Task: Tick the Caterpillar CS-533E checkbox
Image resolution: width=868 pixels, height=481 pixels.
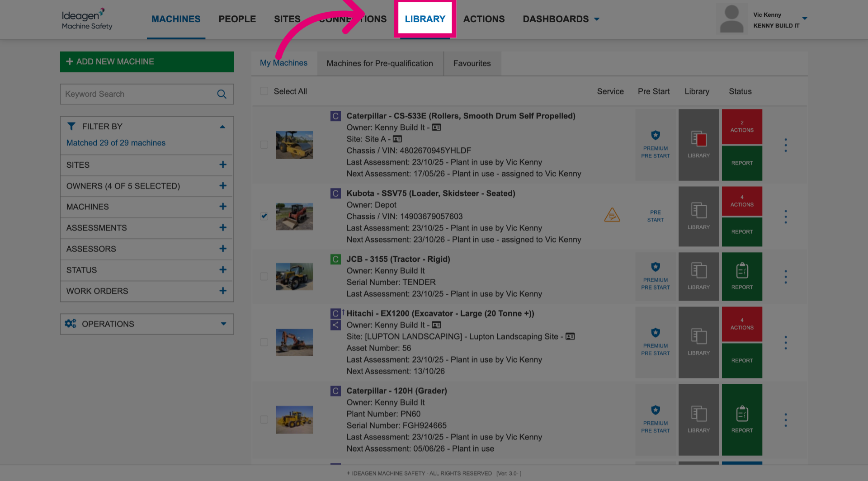Action: [x=264, y=145]
